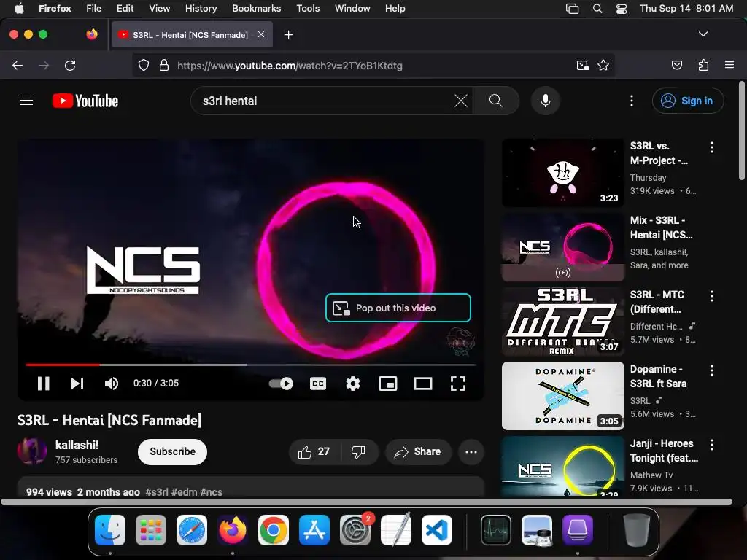Viewport: 747px width, 560px height.
Task: Pop out this video button
Action: pos(398,308)
